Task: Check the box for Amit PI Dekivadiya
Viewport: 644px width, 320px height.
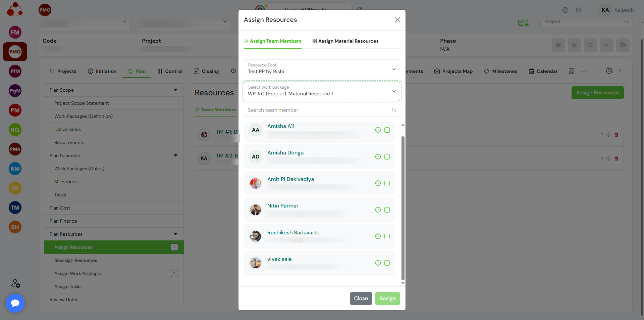Action: click(x=387, y=183)
